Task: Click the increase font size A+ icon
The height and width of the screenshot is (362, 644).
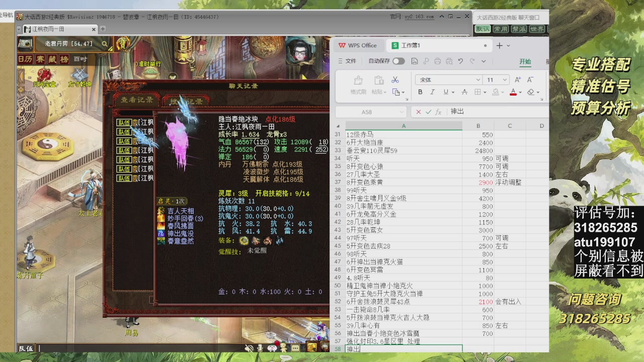Action: [x=518, y=80]
